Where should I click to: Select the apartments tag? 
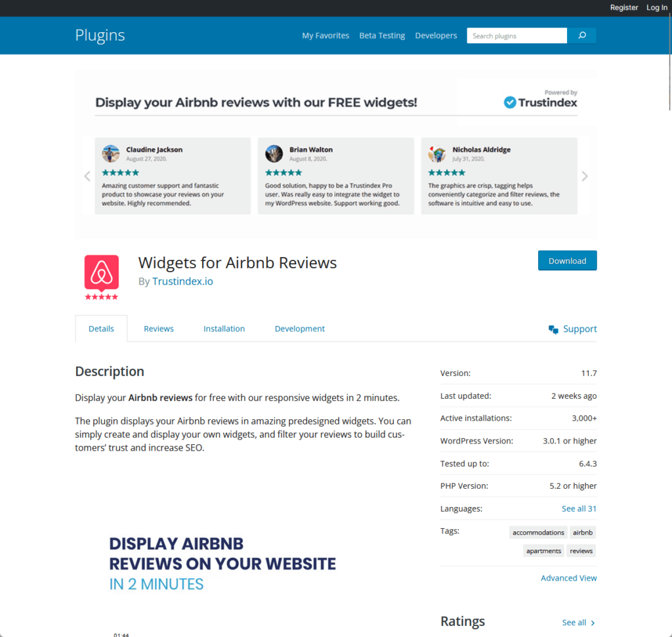pyautogui.click(x=543, y=551)
